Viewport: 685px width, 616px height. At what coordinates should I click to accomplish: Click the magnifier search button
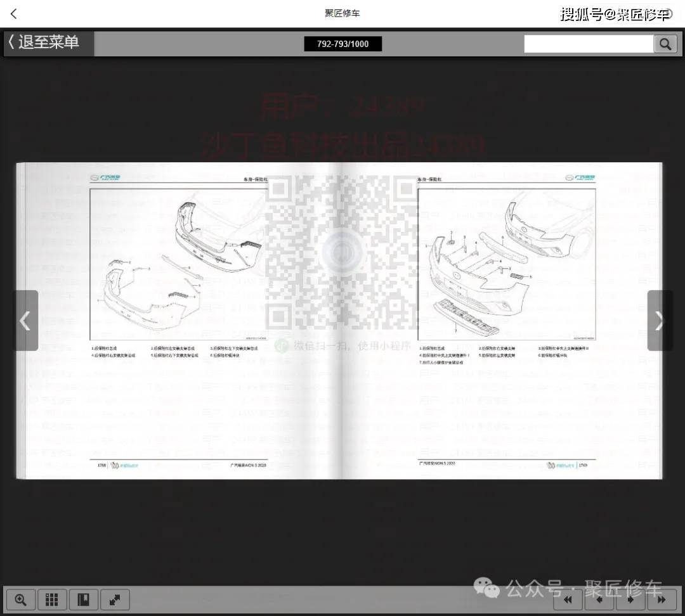click(665, 44)
